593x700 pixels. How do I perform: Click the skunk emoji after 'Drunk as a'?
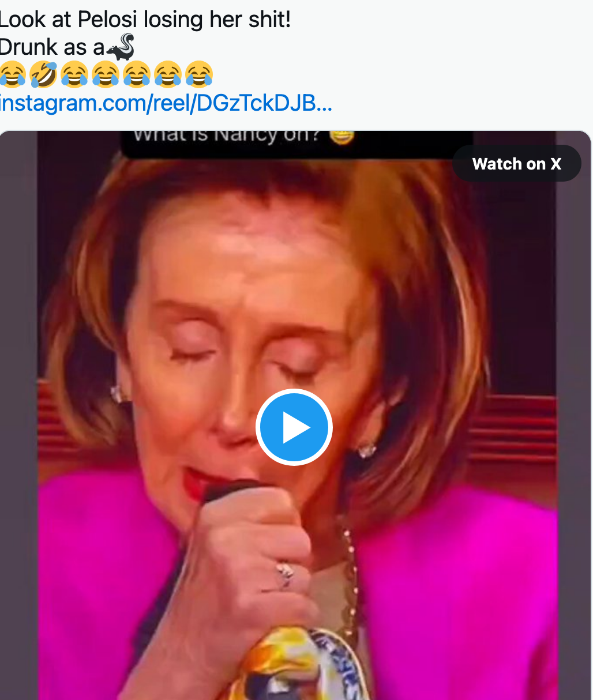pos(121,47)
